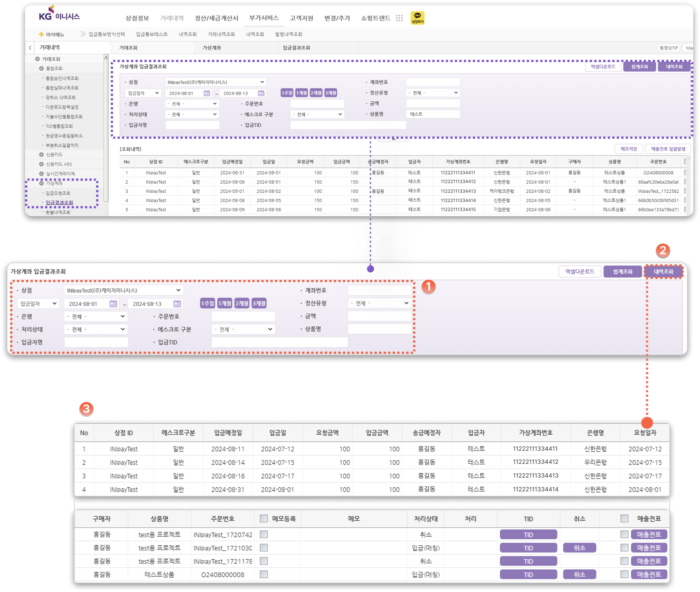Open the 입금일자 type dropdown in enlarged panel
This screenshot has height=592, width=700.
coord(38,303)
